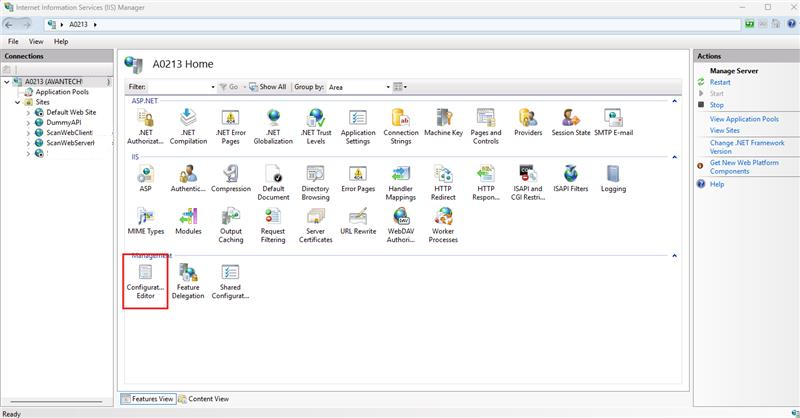Open Directory Browsing feature
Image resolution: width=800 pixels, height=418 pixels.
[x=316, y=183]
